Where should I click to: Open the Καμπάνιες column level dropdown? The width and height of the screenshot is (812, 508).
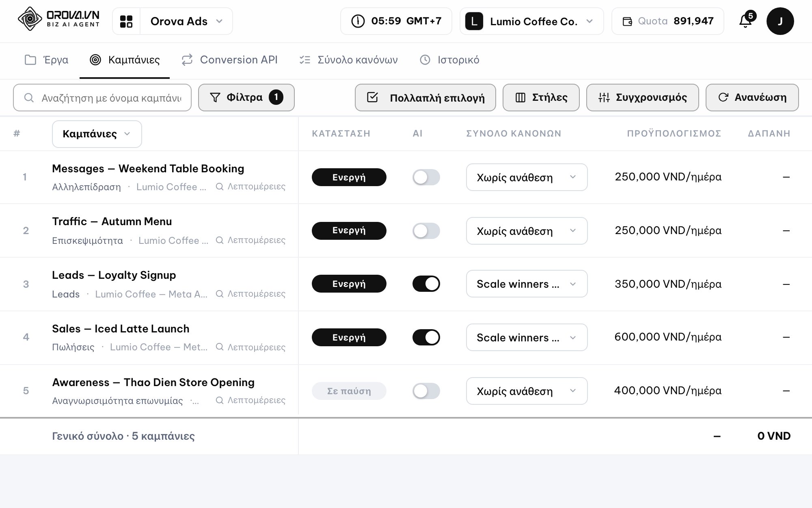[97, 134]
